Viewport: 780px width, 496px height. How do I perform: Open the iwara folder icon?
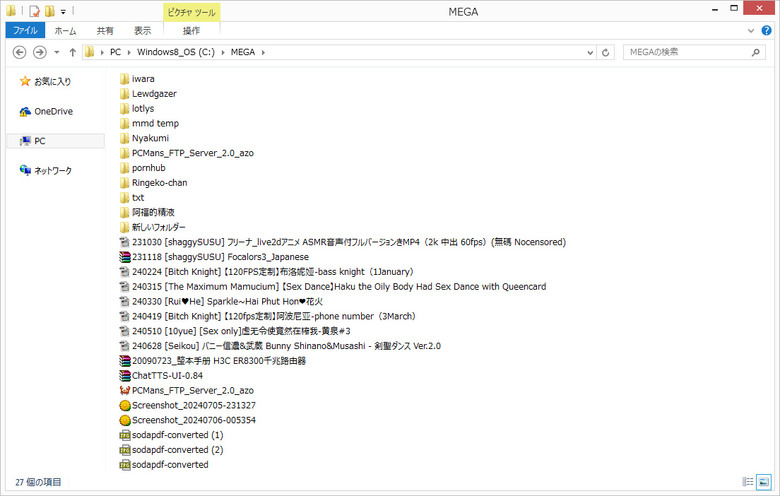pyautogui.click(x=124, y=79)
